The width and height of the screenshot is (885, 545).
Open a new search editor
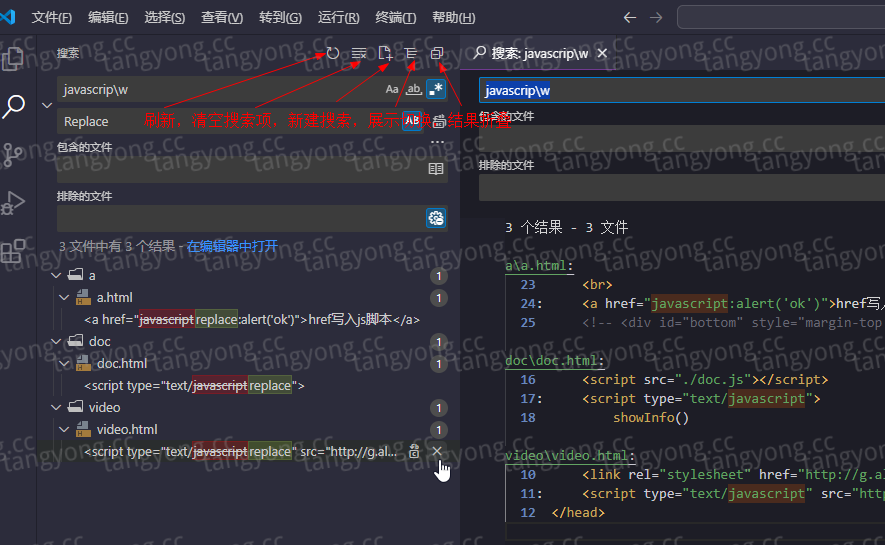coord(385,53)
